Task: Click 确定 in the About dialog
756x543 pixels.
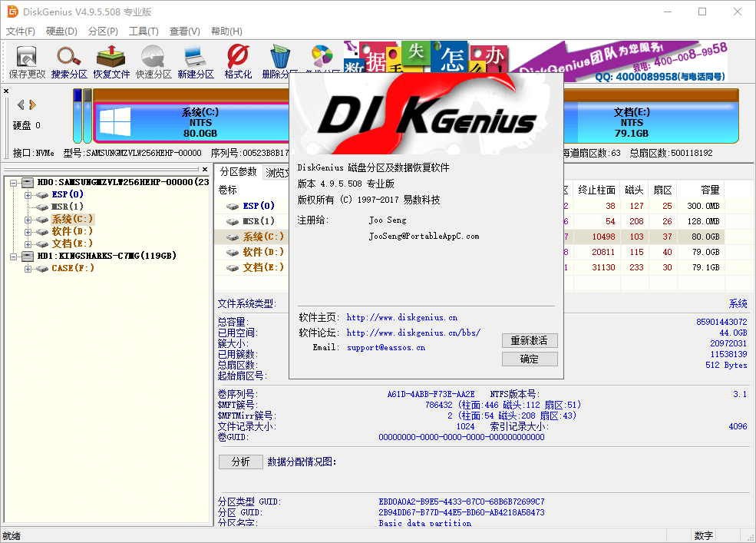Action: pos(529,358)
